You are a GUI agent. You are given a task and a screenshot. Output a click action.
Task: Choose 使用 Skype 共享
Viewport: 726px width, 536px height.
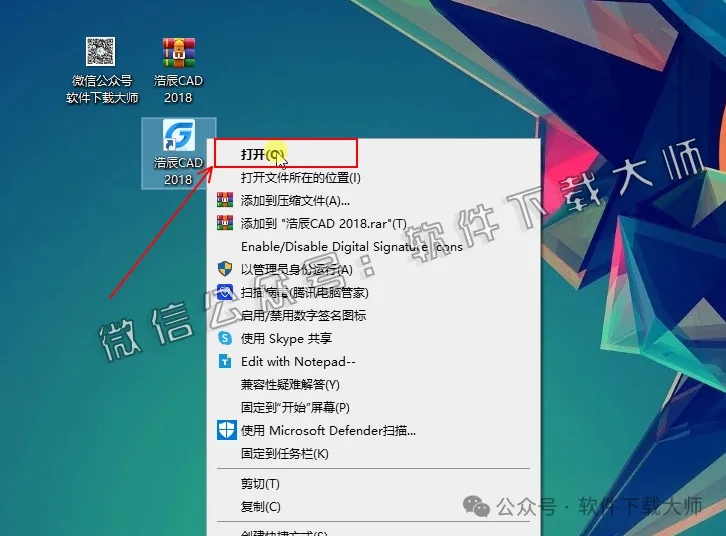pyautogui.click(x=373, y=338)
